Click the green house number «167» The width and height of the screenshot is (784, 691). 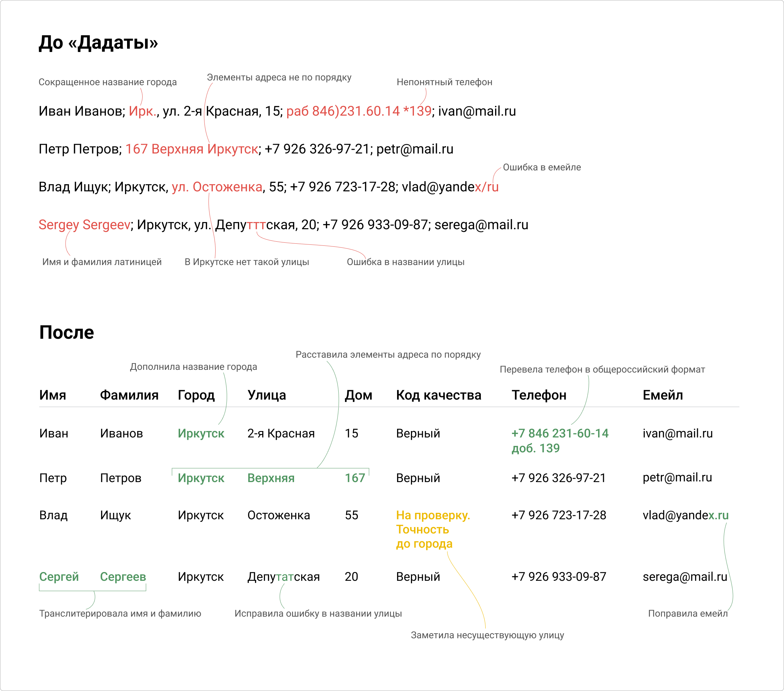tap(354, 478)
